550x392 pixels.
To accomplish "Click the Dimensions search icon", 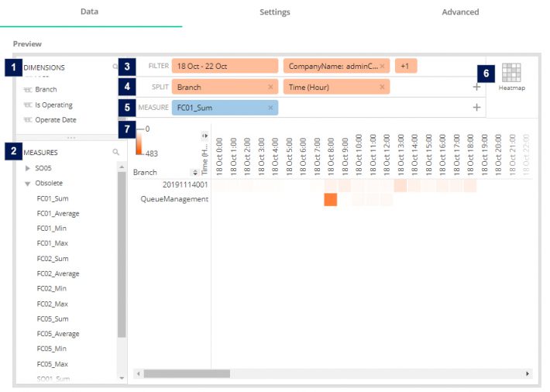I will 115,67.
